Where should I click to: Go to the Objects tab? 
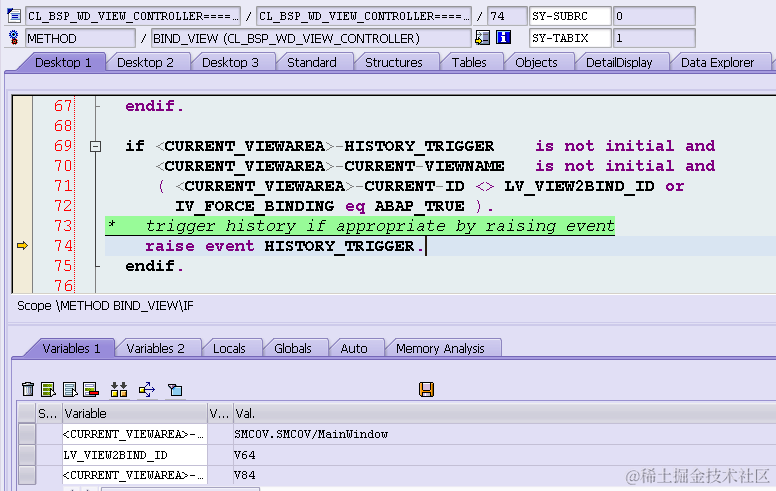coord(536,62)
